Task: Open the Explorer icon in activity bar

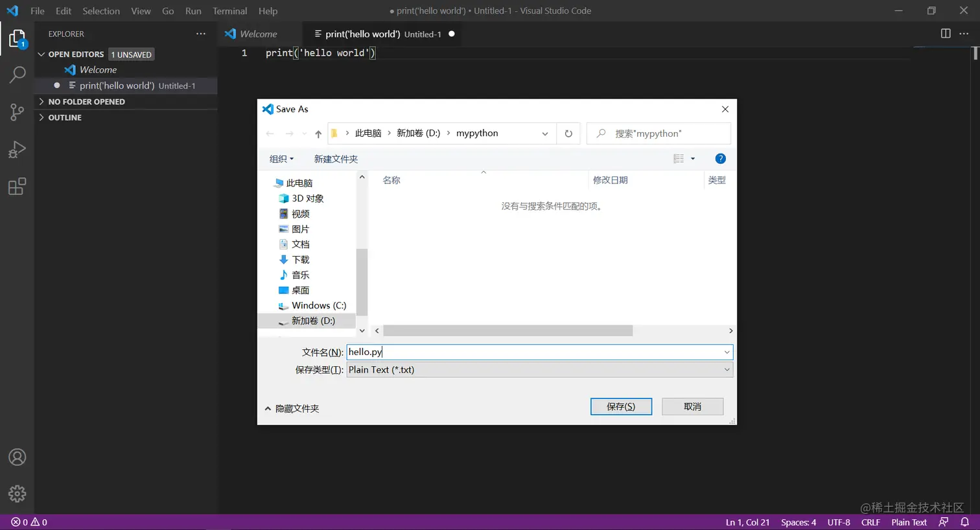Action: (x=17, y=38)
